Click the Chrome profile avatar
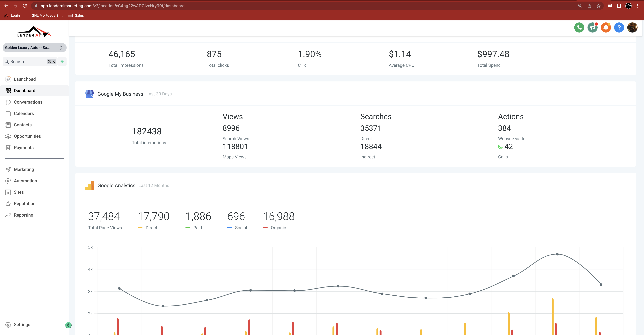The width and height of the screenshot is (644, 335). point(628,6)
